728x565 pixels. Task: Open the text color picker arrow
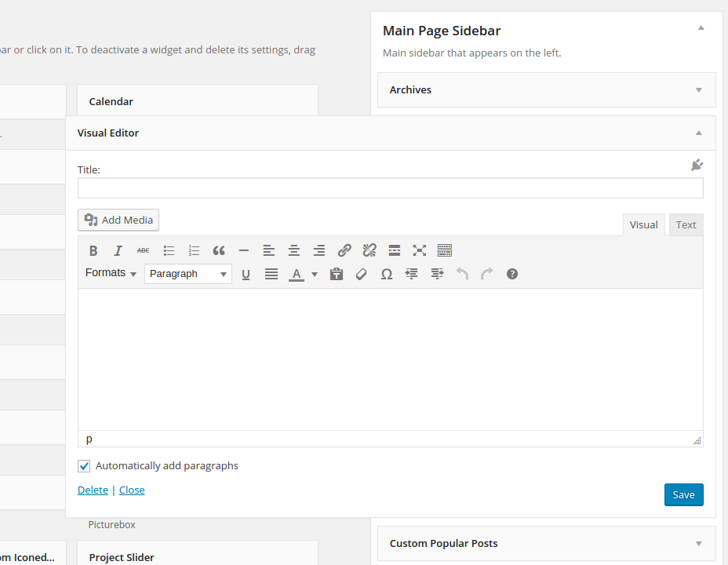[315, 274]
